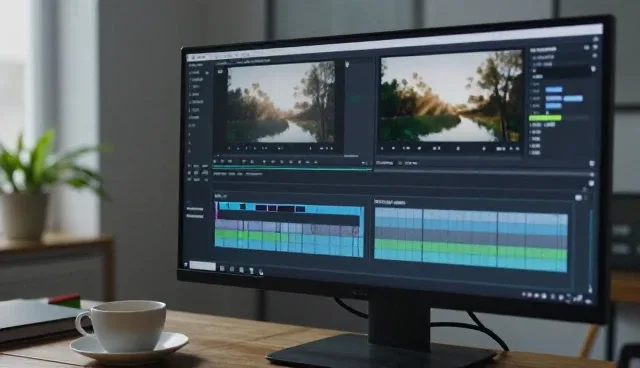This screenshot has height=368, width=640.
Task: Open the Start button left of taskbar search box
Action: [x=186, y=265]
